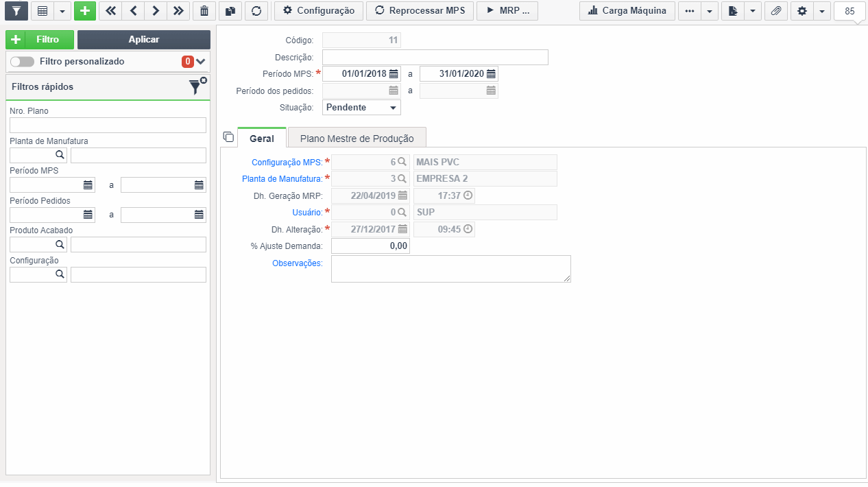Open calendar for 31/01/2020 date

click(x=491, y=73)
